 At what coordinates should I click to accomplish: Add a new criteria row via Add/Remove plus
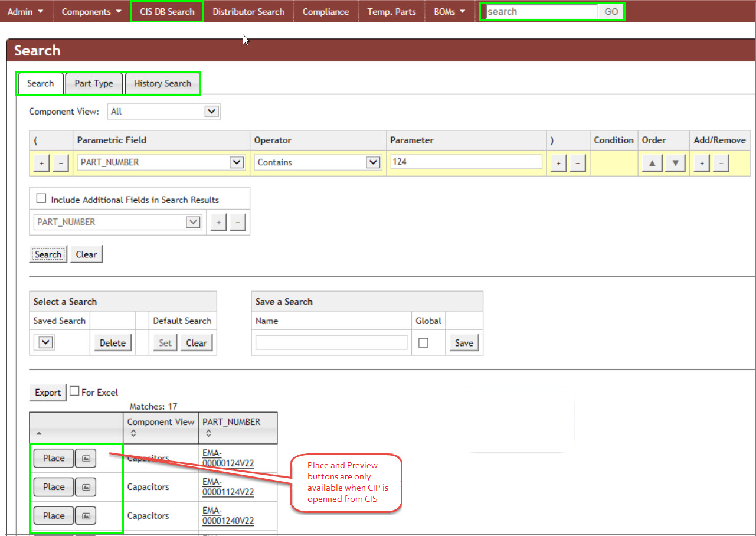701,162
